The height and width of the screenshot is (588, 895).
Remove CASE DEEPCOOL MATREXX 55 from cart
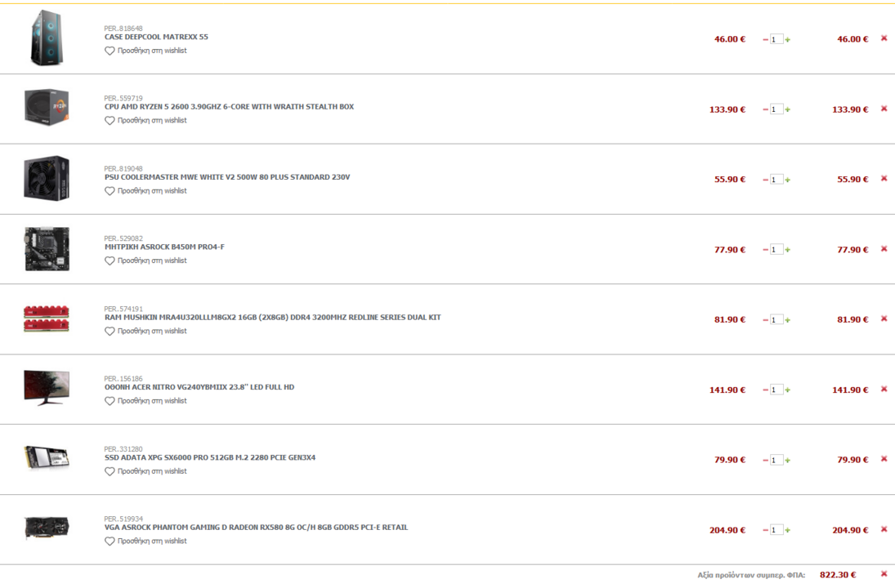[884, 38]
